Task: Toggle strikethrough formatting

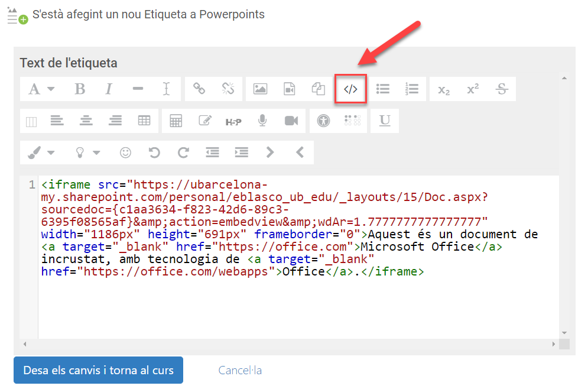Action: (x=502, y=89)
